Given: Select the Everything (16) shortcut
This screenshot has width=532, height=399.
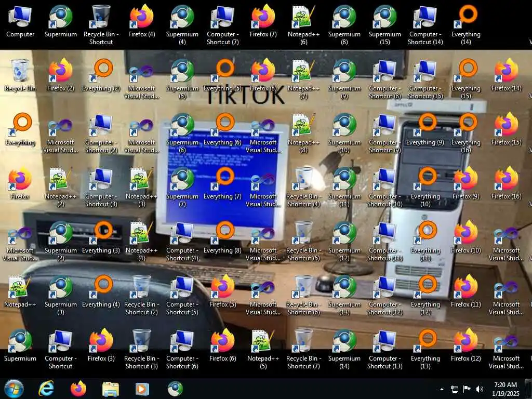Looking at the screenshot, I should [x=466, y=134].
